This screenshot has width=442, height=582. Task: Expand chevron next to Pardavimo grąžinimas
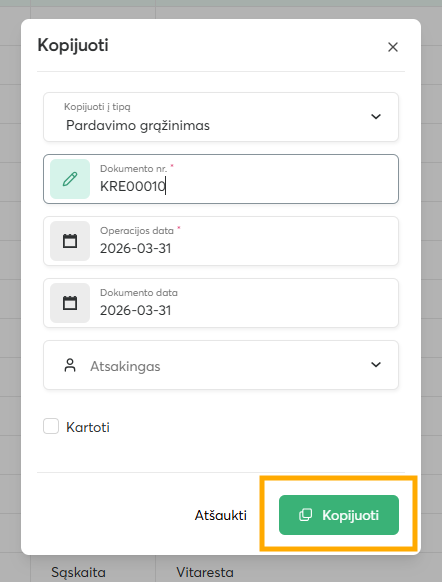(376, 117)
